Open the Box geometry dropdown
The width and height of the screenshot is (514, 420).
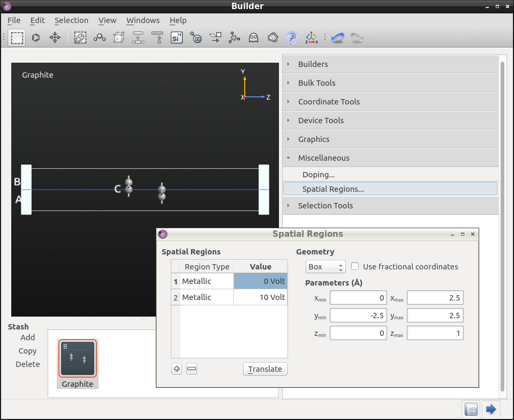coord(326,267)
